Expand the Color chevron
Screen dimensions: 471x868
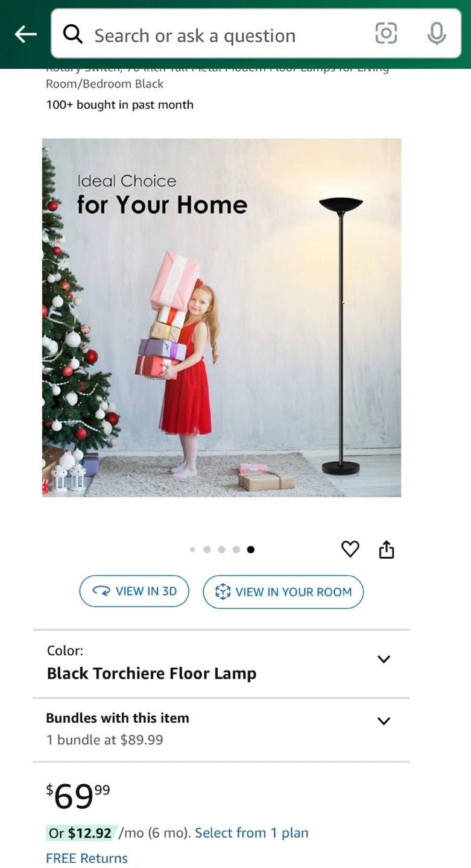384,659
